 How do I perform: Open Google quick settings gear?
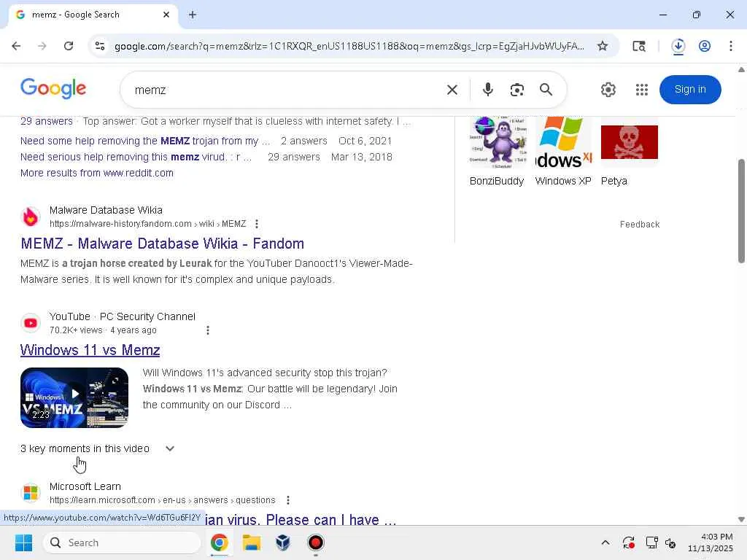point(608,90)
